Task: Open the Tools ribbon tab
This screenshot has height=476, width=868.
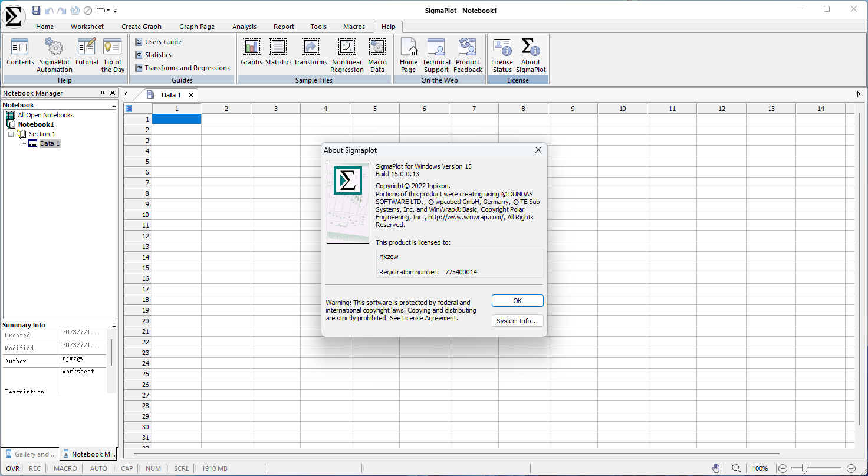Action: (318, 27)
